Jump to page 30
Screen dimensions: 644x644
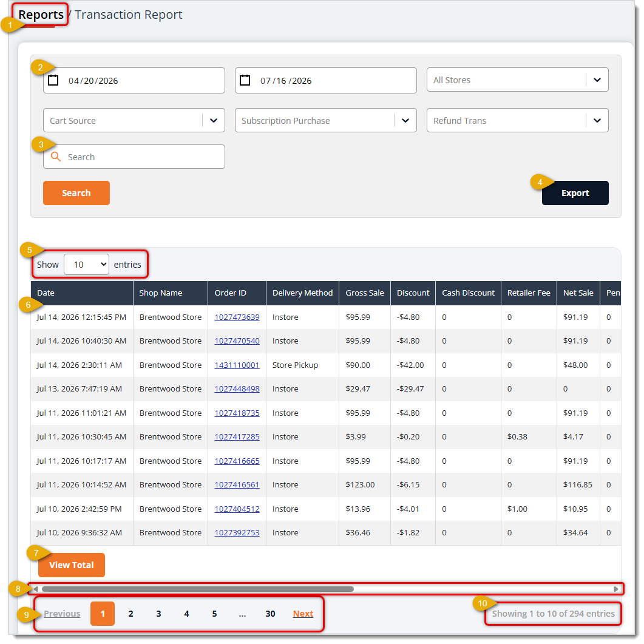(x=270, y=614)
